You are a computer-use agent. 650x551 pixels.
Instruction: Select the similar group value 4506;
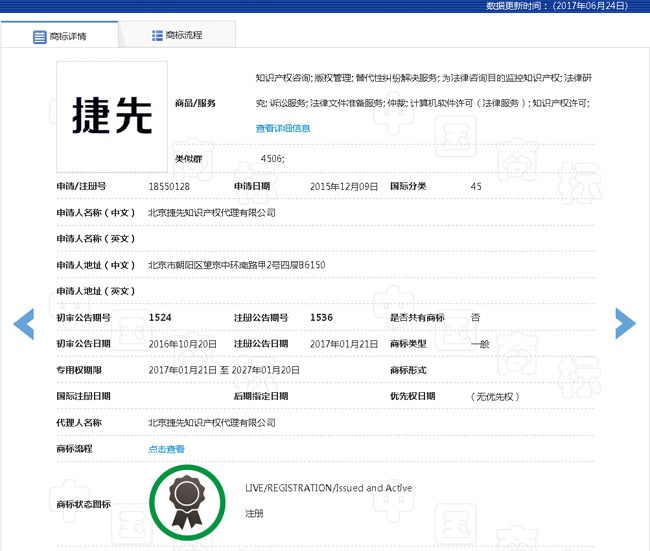pos(272,159)
